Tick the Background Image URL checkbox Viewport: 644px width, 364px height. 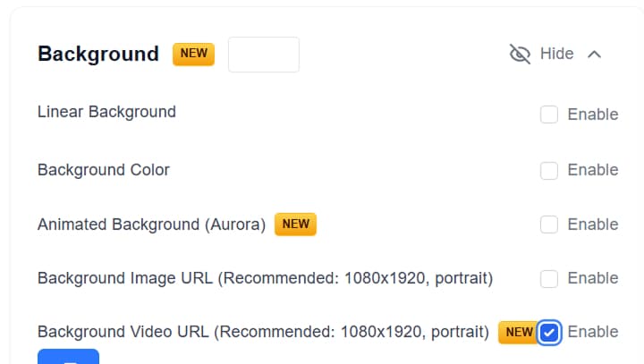click(x=549, y=279)
